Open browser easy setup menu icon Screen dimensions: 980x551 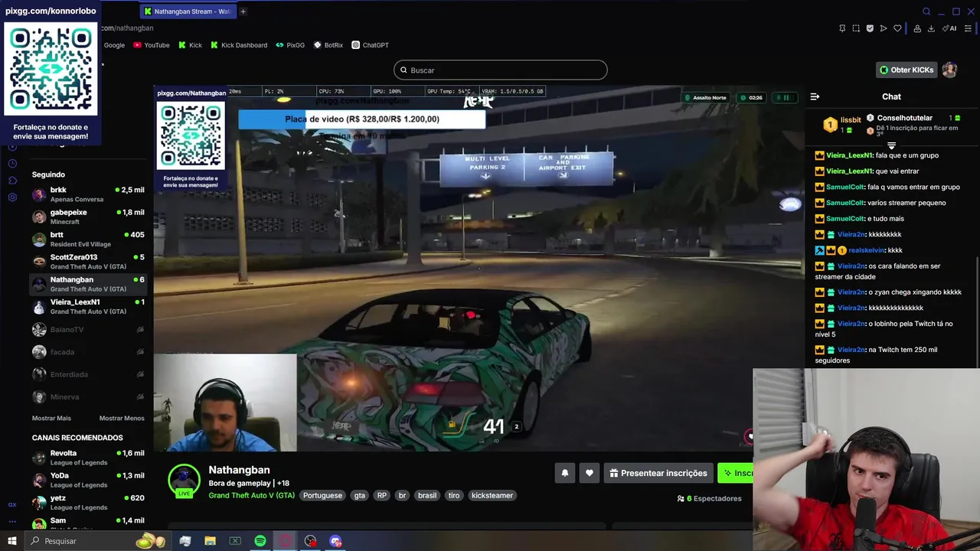968,28
